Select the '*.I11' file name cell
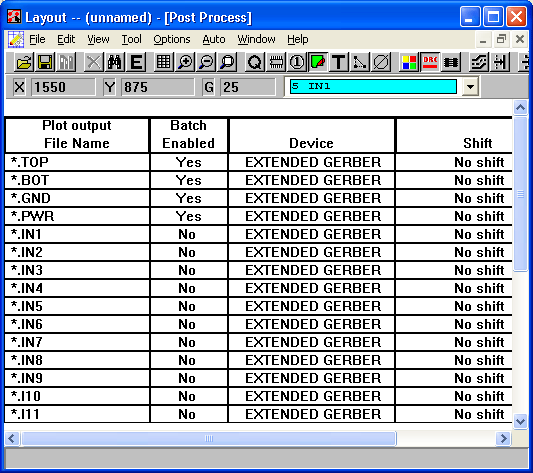Image resolution: width=533 pixels, height=473 pixels. click(77, 415)
